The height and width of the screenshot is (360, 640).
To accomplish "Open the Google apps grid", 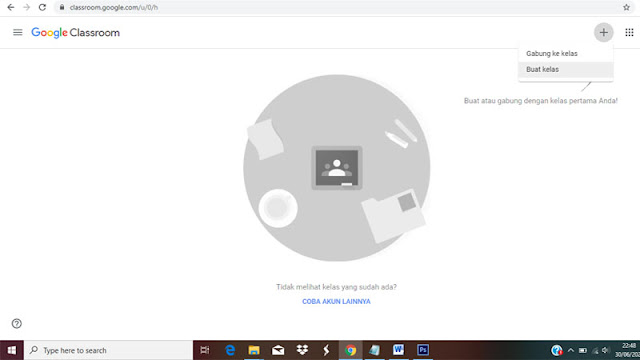I will point(629,32).
